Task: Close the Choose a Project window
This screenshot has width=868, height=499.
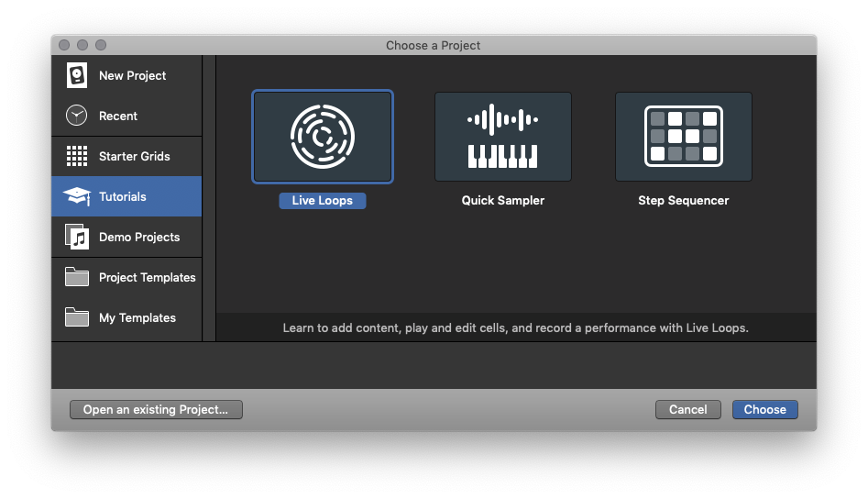Action: [64, 45]
